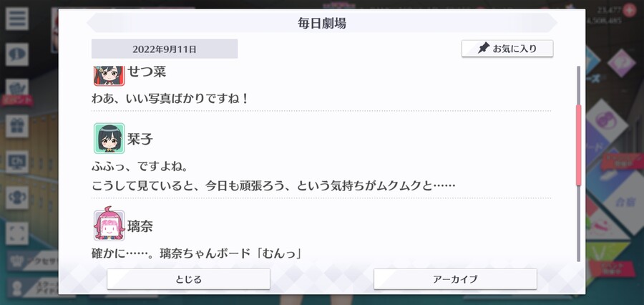Click the pink plus icon beside currency
This screenshot has width=644, height=305.
pyautogui.click(x=629, y=9)
